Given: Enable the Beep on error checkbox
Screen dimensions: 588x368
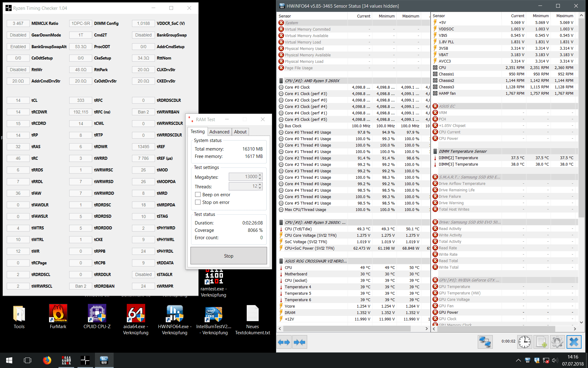Looking at the screenshot, I should (198, 195).
